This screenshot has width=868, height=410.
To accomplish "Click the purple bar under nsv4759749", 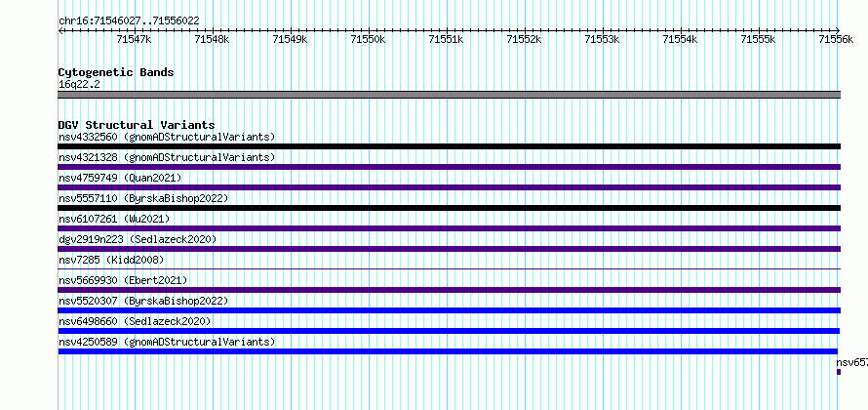I will coord(450,187).
